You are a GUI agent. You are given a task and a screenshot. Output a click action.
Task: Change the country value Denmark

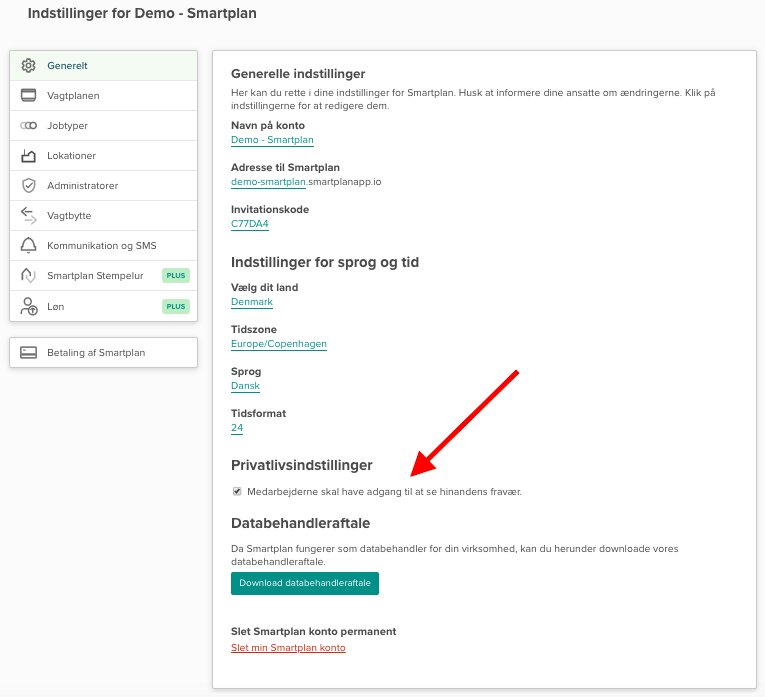[x=252, y=302]
